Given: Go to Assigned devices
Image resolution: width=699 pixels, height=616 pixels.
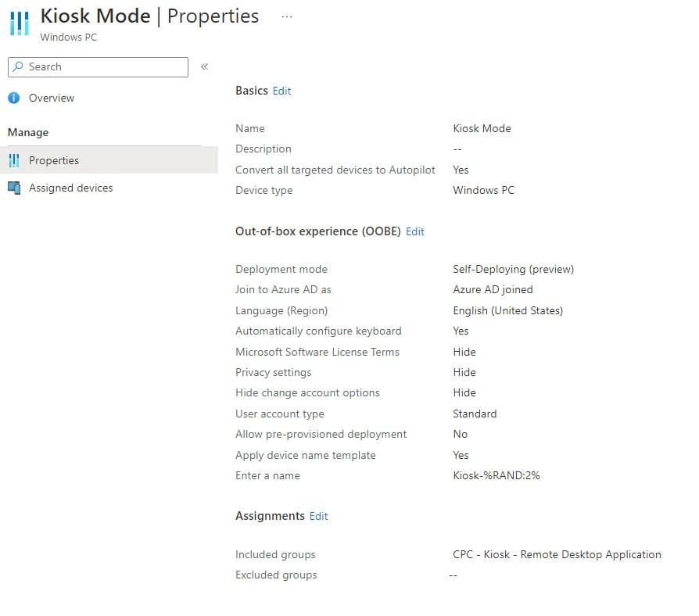Looking at the screenshot, I should [x=70, y=188].
